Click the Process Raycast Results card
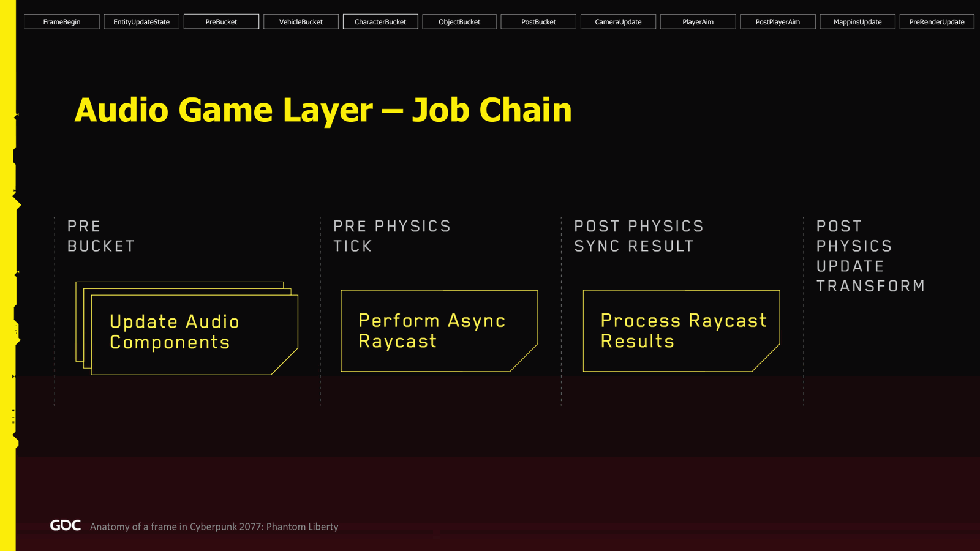Screen dimensions: 980x551 [681, 331]
